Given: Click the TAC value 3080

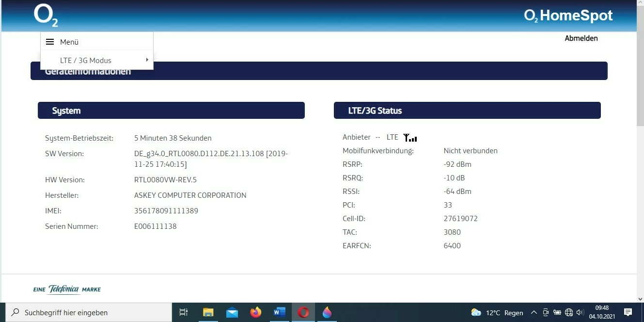Looking at the screenshot, I should (x=452, y=232).
